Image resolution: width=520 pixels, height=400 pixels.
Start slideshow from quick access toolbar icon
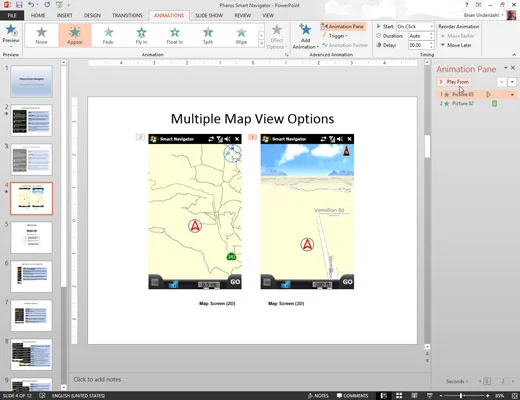point(59,5)
